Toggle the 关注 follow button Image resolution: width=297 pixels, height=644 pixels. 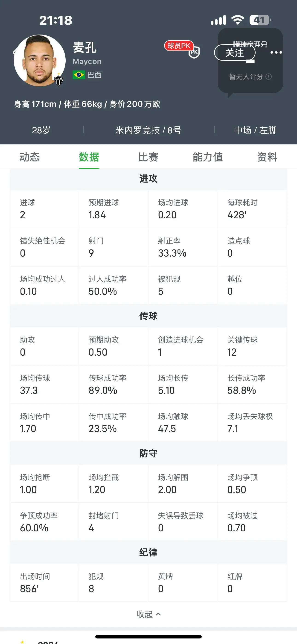click(x=235, y=53)
